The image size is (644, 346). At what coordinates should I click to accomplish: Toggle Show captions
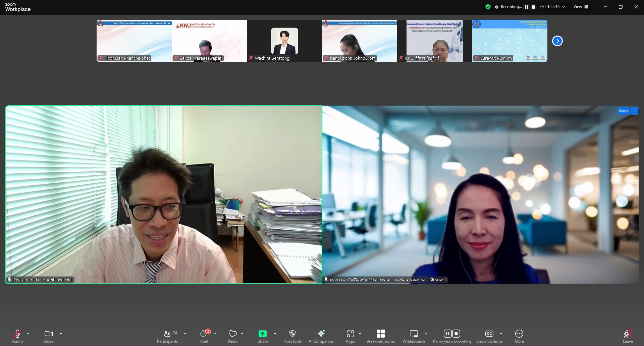[489, 336]
